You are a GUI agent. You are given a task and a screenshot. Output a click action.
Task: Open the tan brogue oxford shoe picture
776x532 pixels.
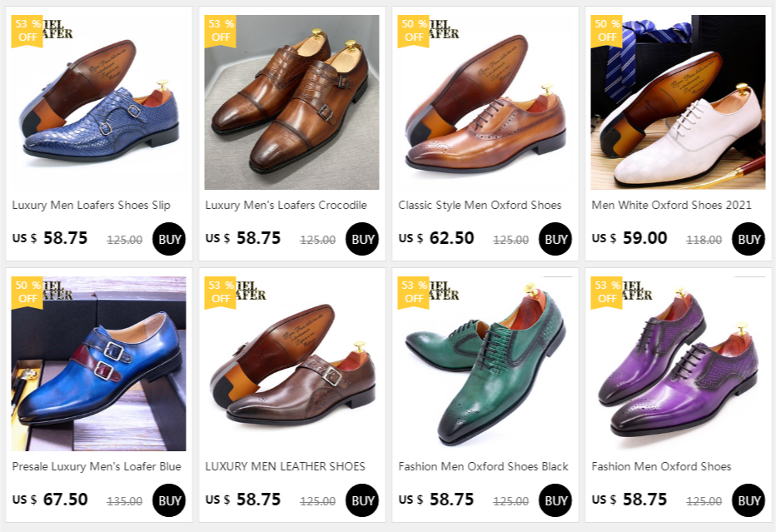click(x=485, y=102)
